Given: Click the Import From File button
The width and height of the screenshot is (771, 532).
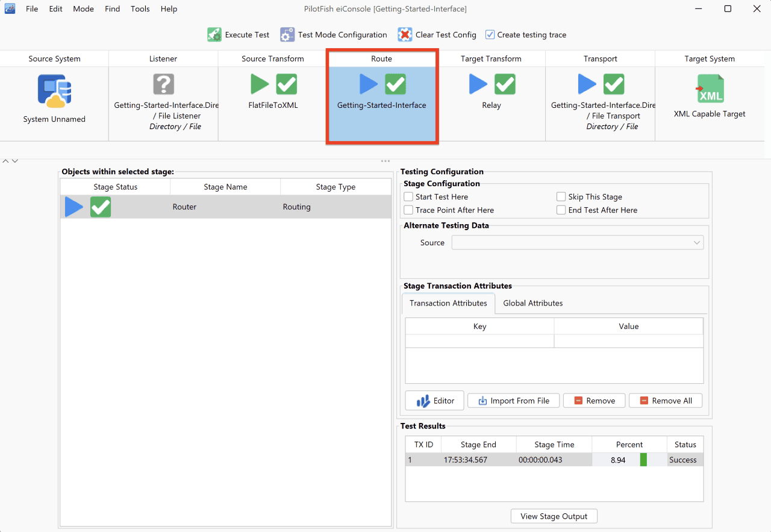Looking at the screenshot, I should point(513,401).
